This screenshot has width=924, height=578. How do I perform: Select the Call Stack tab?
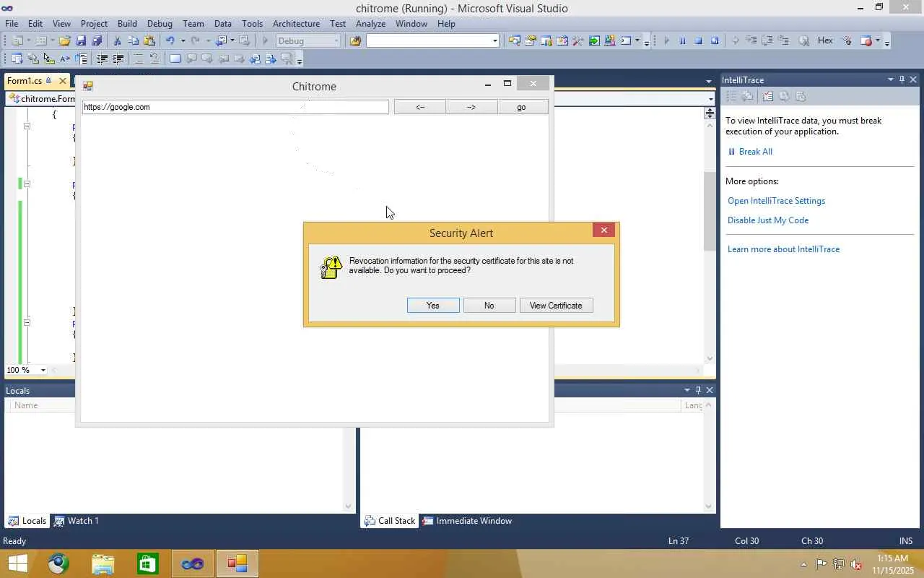click(390, 520)
